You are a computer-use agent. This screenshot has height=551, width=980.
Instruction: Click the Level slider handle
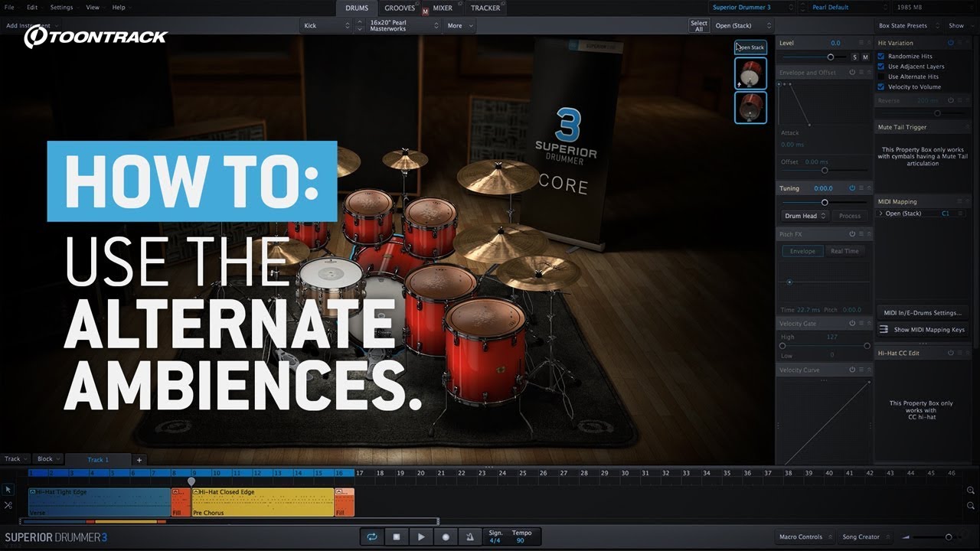pos(831,57)
